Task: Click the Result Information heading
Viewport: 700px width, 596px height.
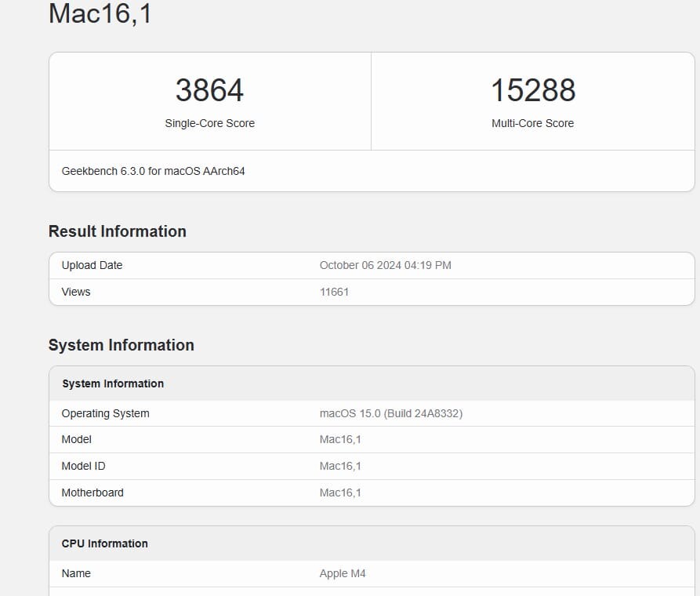Action: coord(117,231)
